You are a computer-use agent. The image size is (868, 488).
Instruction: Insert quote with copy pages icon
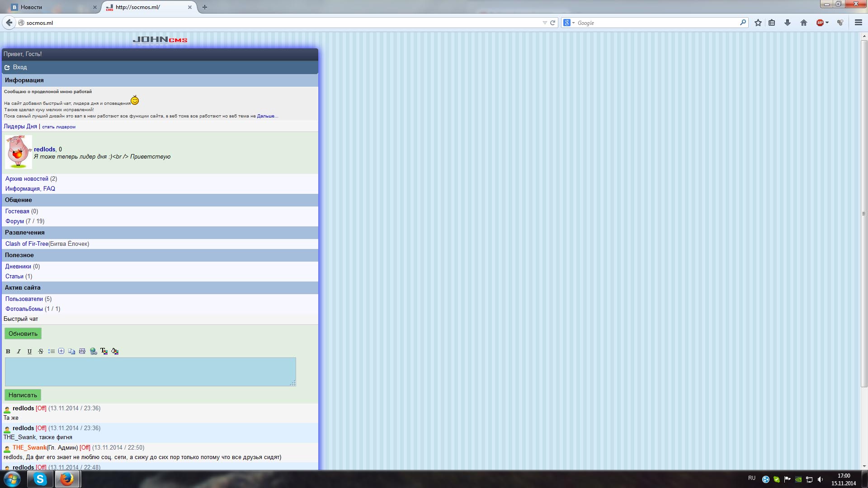[x=71, y=351]
